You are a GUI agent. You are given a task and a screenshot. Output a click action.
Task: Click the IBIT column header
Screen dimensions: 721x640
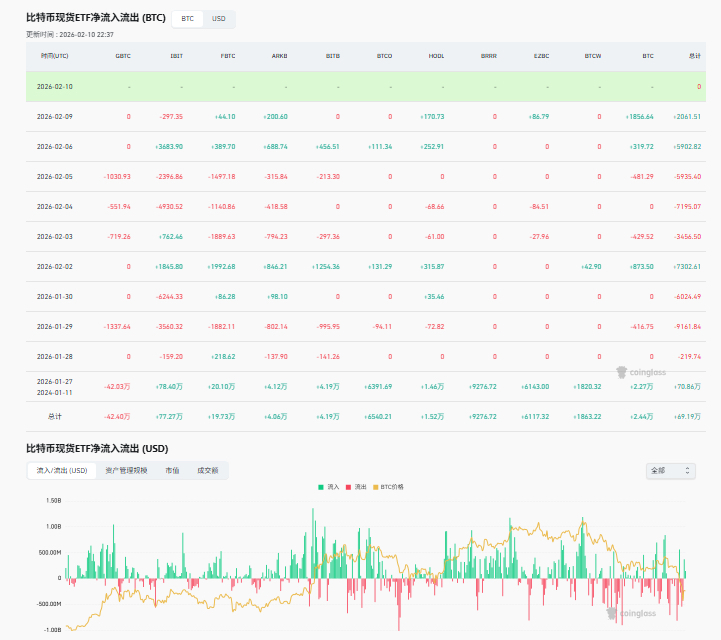(x=177, y=56)
